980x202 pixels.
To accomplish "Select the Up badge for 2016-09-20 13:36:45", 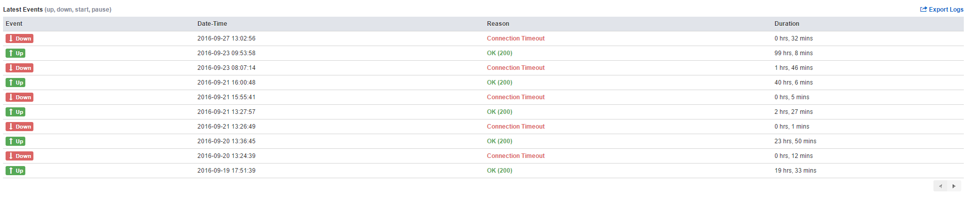I will pyautogui.click(x=16, y=141).
